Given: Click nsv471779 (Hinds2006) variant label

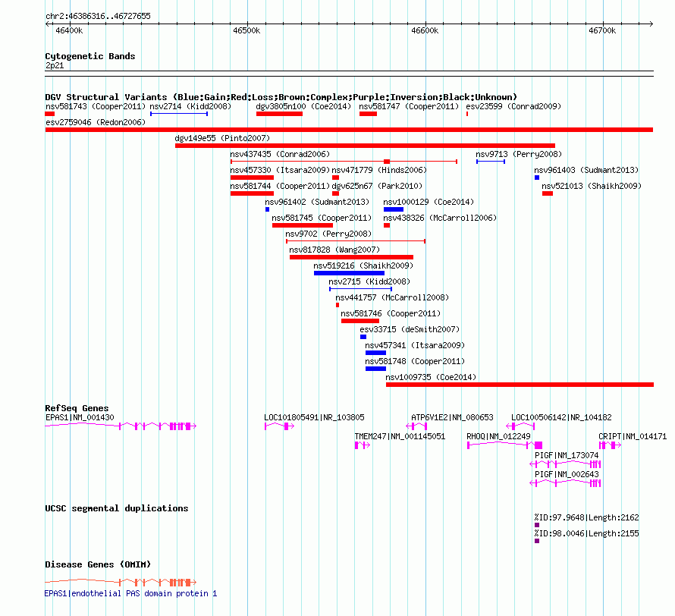Looking at the screenshot, I should tap(379, 170).
